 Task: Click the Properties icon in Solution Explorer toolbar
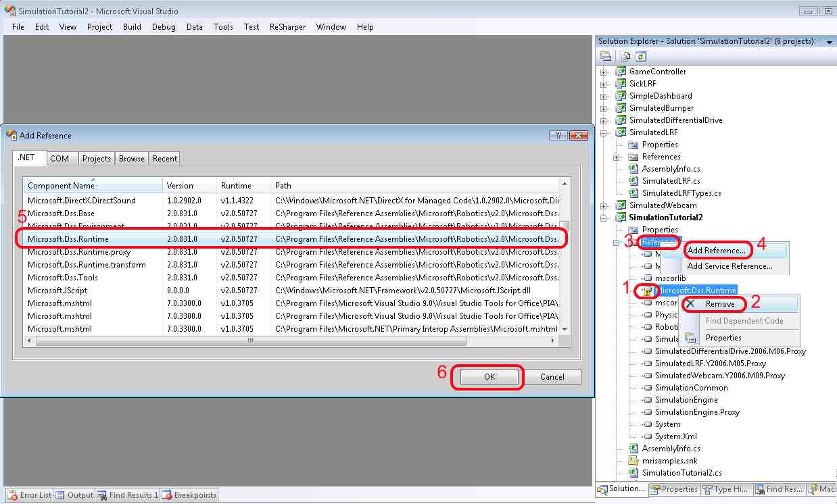[606, 57]
